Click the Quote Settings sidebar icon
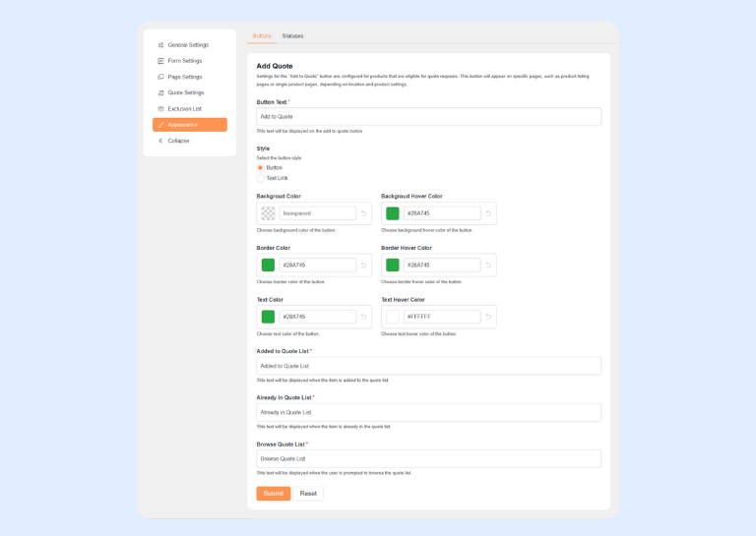 tap(161, 92)
